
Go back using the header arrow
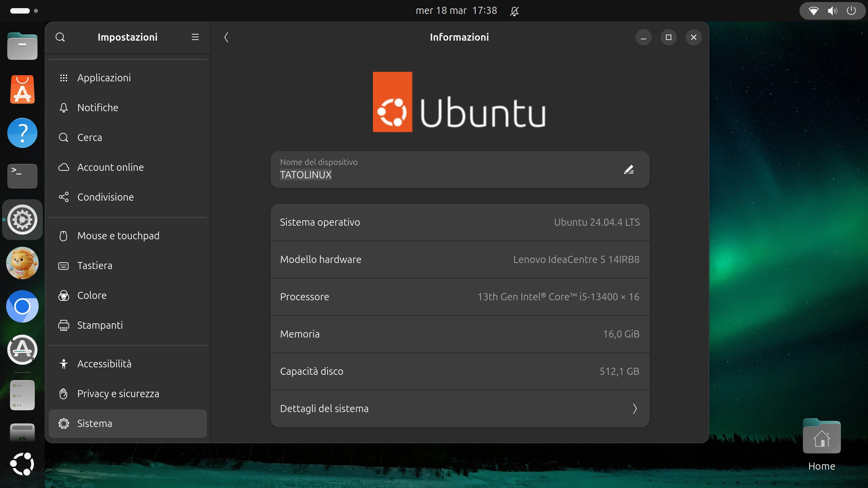(x=226, y=37)
